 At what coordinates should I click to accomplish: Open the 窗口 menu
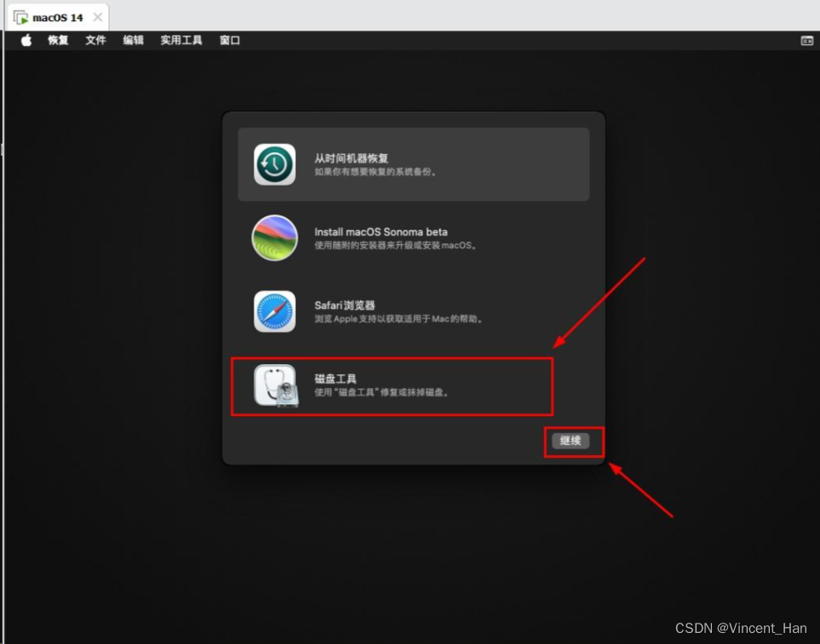pyautogui.click(x=230, y=40)
